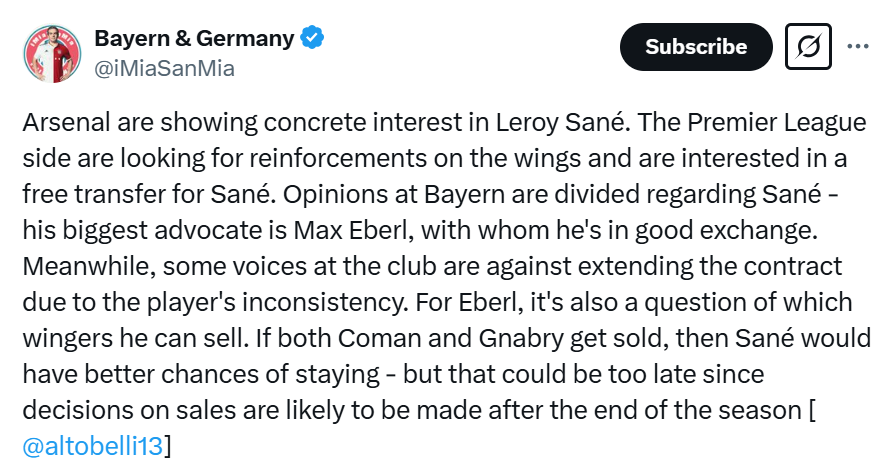
Task: Click the word Arsenal in the post
Action: [66, 122]
